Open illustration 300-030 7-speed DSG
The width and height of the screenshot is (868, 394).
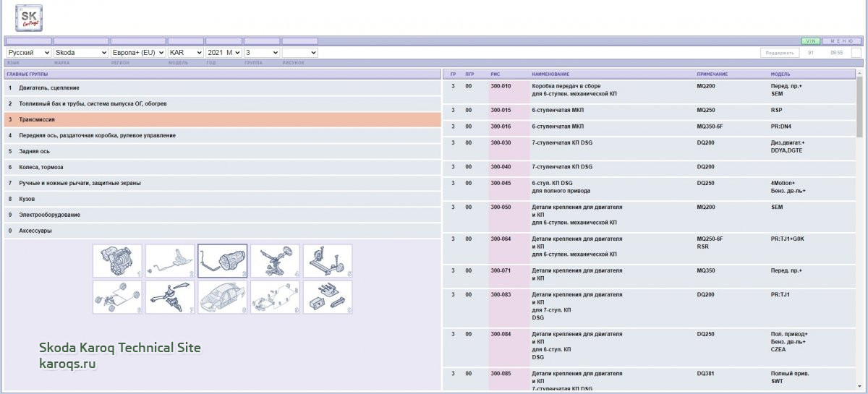501,142
